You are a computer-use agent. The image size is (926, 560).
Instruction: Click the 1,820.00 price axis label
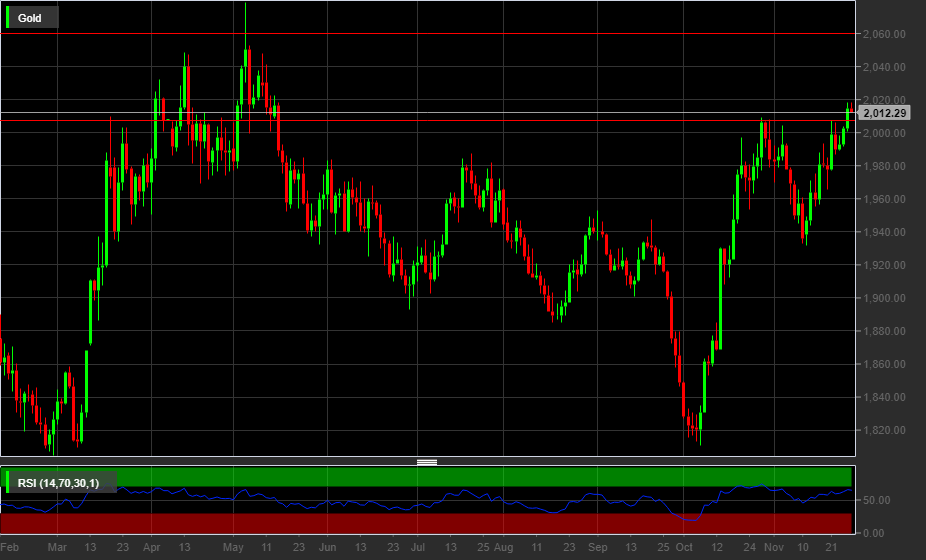tap(884, 431)
